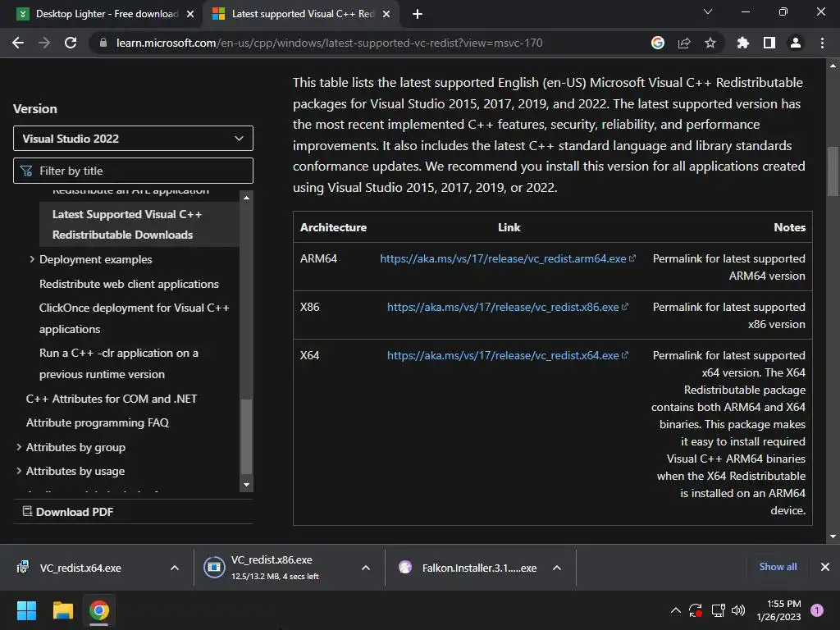Open Chrome three-dot menu
840x630 pixels.
pos(822,43)
